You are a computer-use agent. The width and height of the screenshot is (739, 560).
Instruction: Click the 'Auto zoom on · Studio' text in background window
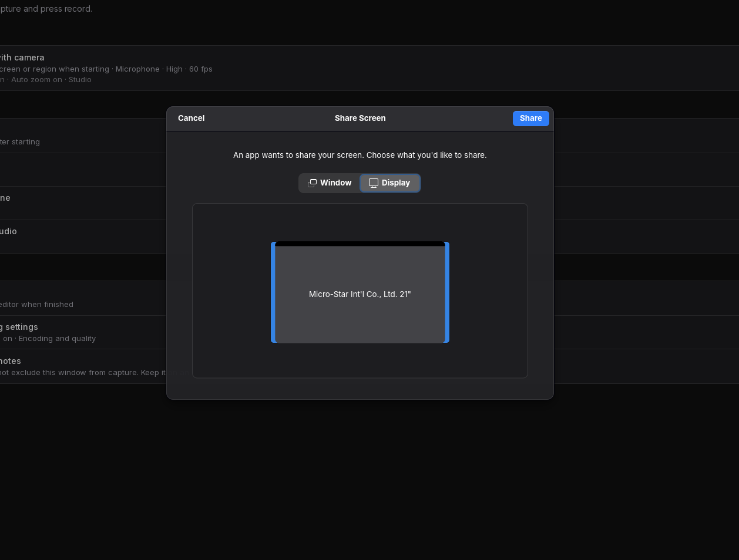tap(51, 80)
